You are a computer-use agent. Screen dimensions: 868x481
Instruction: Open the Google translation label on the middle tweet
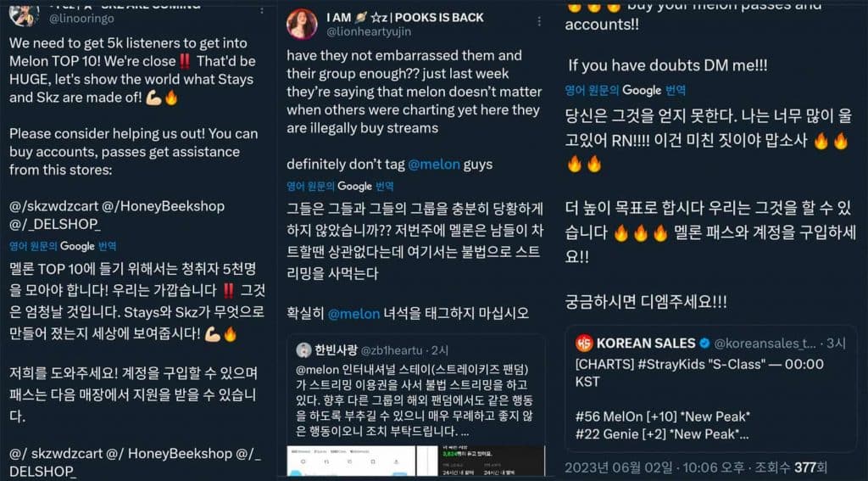tap(341, 186)
